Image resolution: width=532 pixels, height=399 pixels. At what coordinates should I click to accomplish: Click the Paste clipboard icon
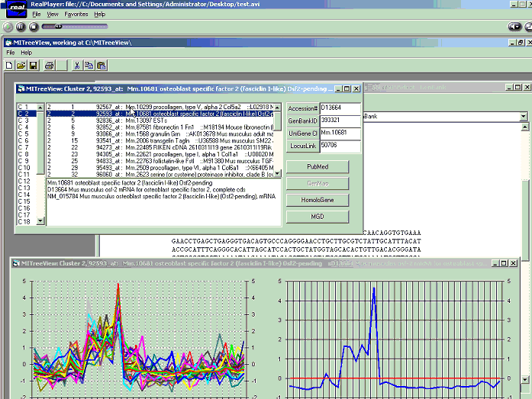(102, 66)
